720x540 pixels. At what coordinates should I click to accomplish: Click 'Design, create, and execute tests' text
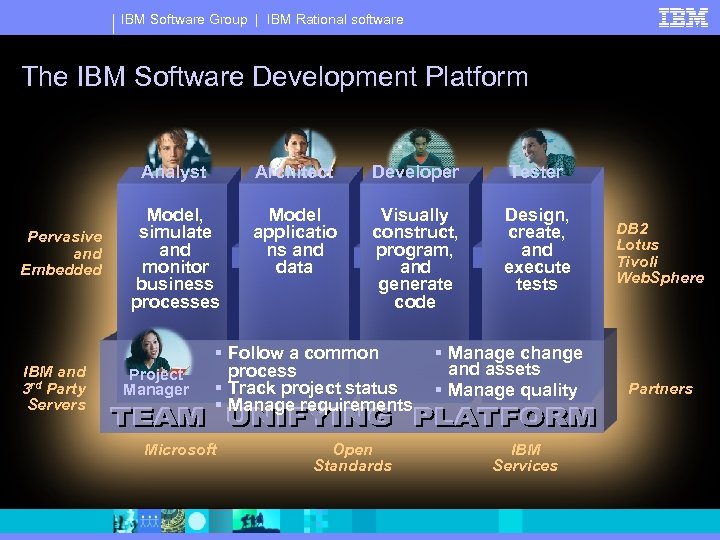(537, 249)
